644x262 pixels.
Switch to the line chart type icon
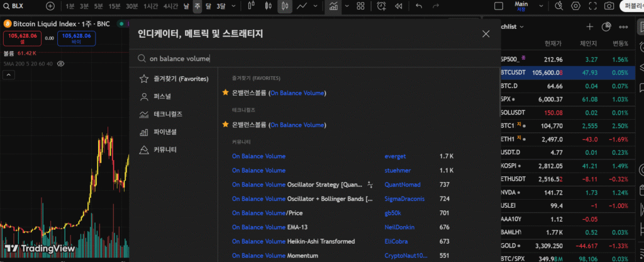pyautogui.click(x=303, y=6)
